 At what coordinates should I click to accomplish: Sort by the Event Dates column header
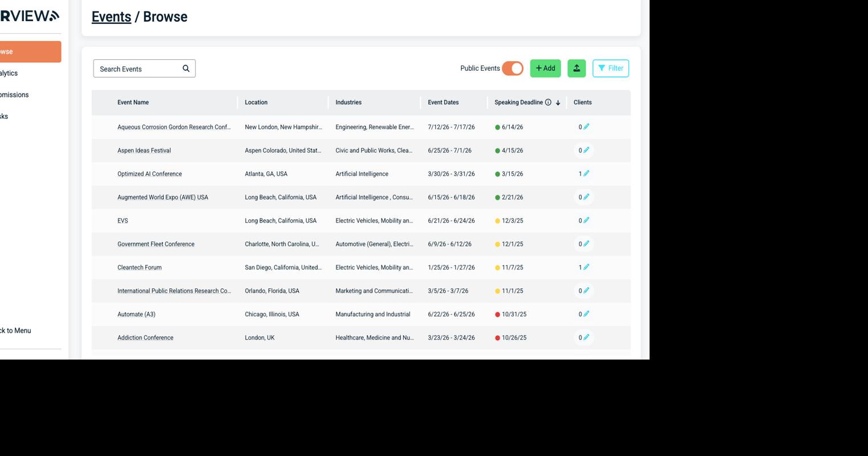[x=443, y=103]
